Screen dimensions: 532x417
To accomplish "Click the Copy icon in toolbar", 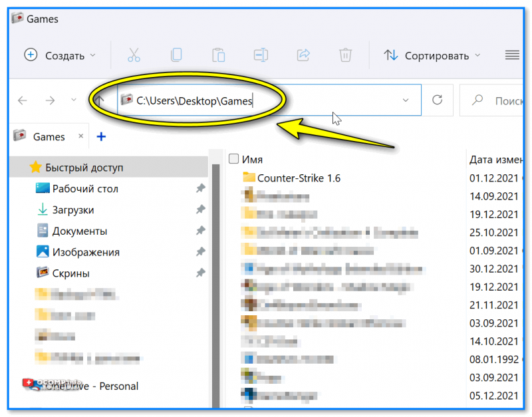I will [x=176, y=55].
